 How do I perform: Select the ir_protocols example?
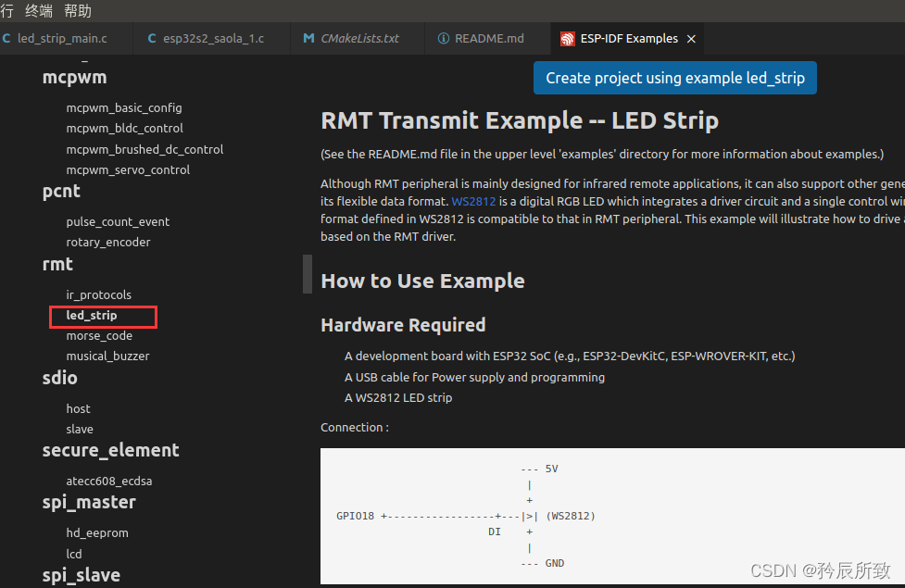(x=99, y=294)
